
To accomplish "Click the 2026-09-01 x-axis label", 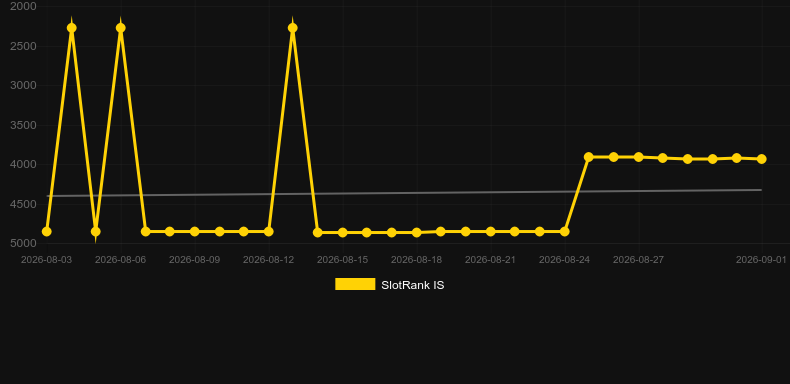I will (761, 260).
